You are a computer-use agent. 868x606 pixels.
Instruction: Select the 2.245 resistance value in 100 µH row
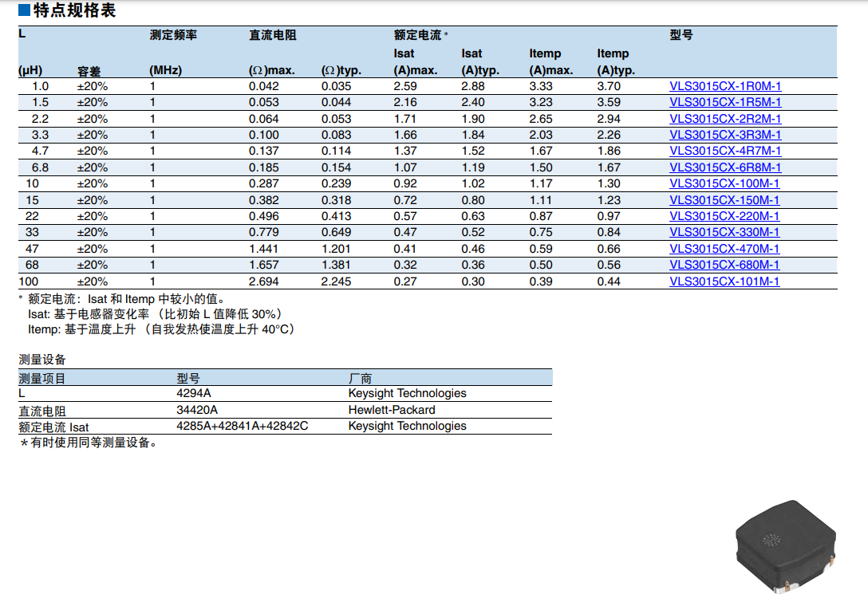(x=337, y=281)
